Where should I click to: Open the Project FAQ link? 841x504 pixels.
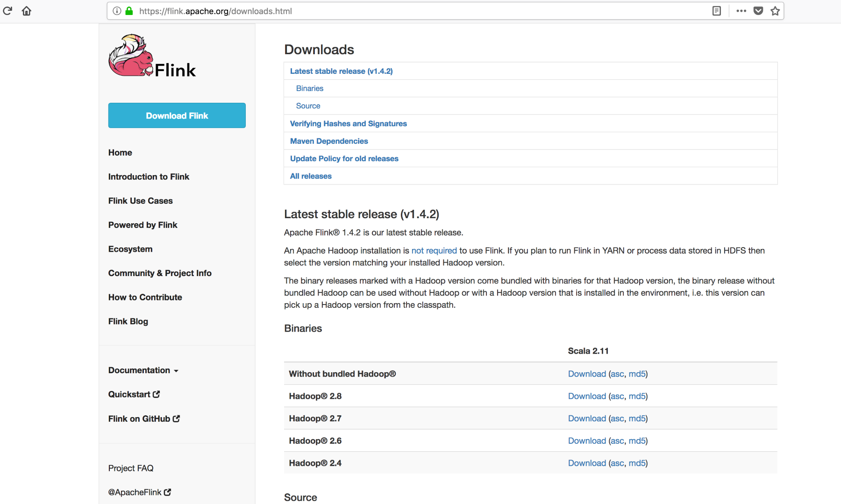(x=131, y=468)
